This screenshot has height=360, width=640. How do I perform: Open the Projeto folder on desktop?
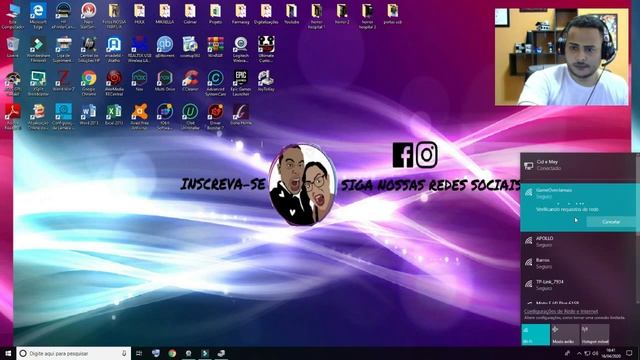click(215, 14)
